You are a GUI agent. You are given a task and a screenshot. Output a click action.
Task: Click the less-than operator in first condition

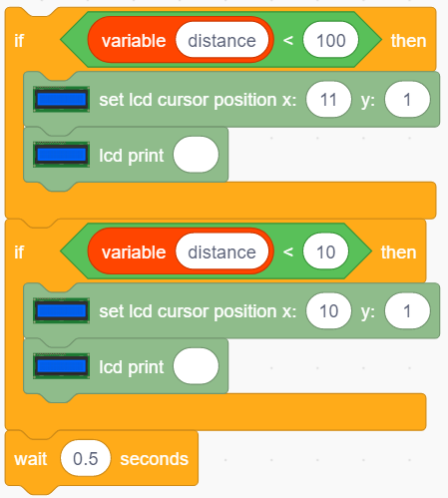click(x=288, y=41)
